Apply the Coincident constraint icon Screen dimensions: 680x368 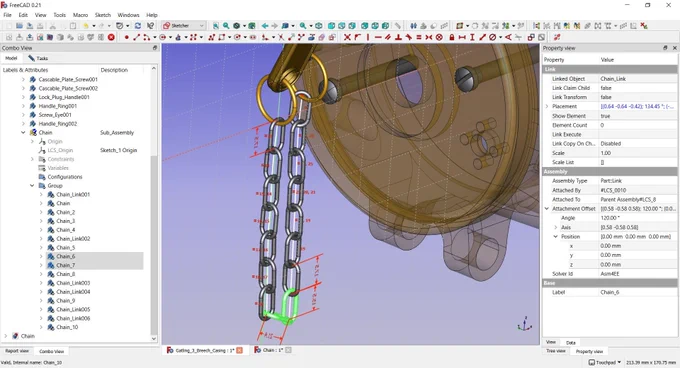(x=347, y=37)
